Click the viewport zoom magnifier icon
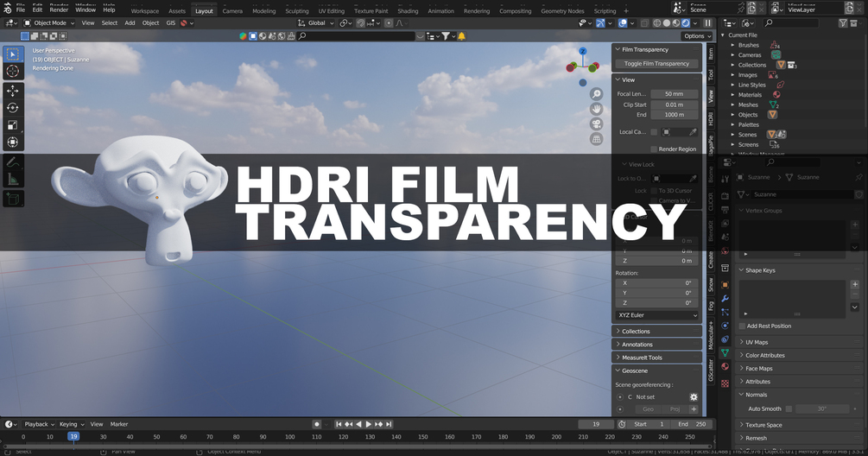This screenshot has width=868, height=456. (x=596, y=94)
